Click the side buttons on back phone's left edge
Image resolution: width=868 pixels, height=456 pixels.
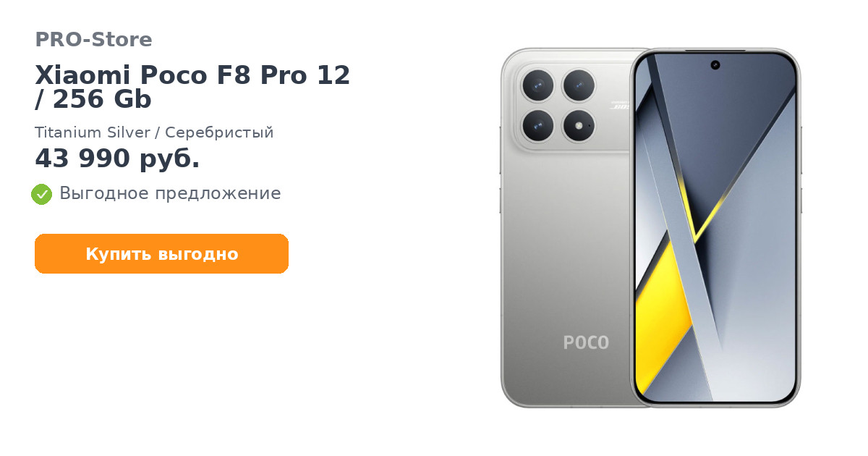pos(500,170)
